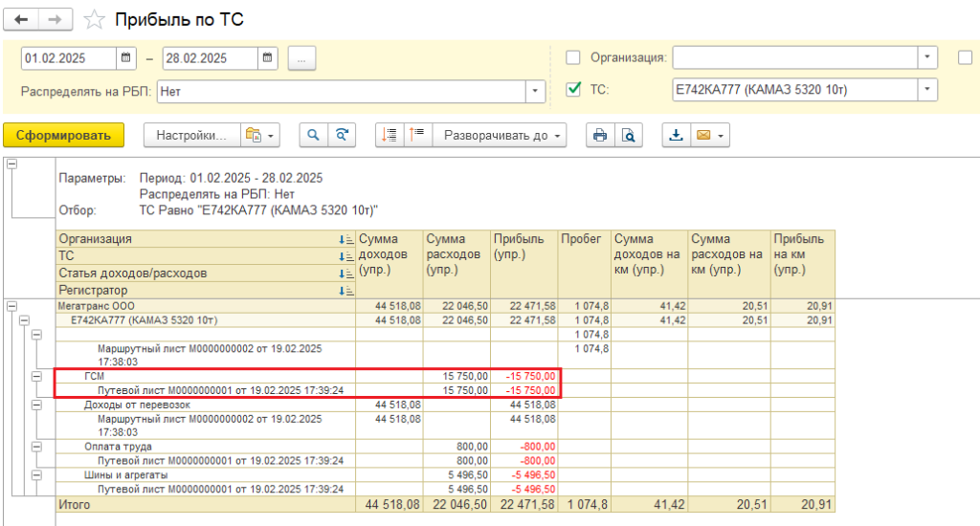Click the ТС field Е742КА777
Image resolution: width=980 pixels, height=526 pixels.
[795, 89]
